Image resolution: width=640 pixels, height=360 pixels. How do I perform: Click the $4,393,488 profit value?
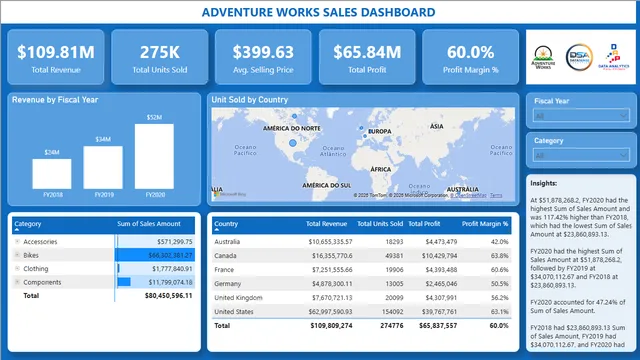coord(441,269)
